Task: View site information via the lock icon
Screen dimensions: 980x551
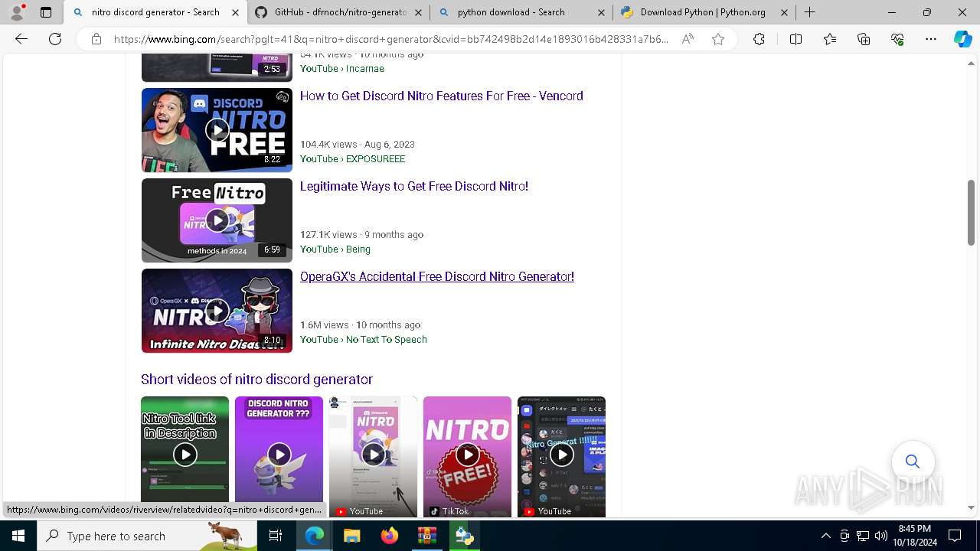Action: (x=96, y=39)
